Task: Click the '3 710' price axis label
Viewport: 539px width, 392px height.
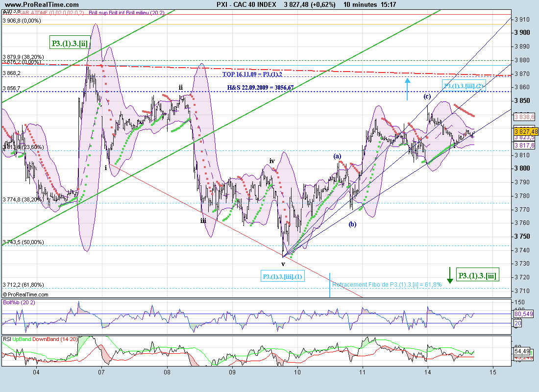Action: click(x=522, y=291)
